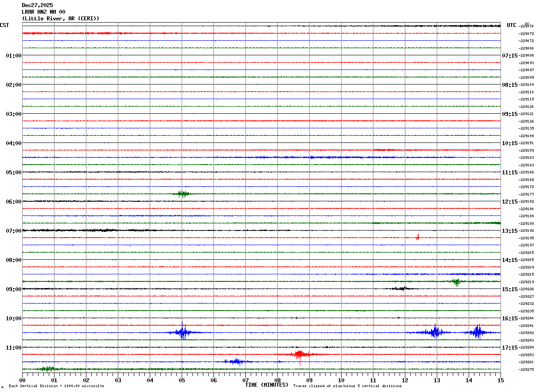Click the 15:15 UTC time label
The height and width of the screenshot is (392, 536).
[x=509, y=289]
